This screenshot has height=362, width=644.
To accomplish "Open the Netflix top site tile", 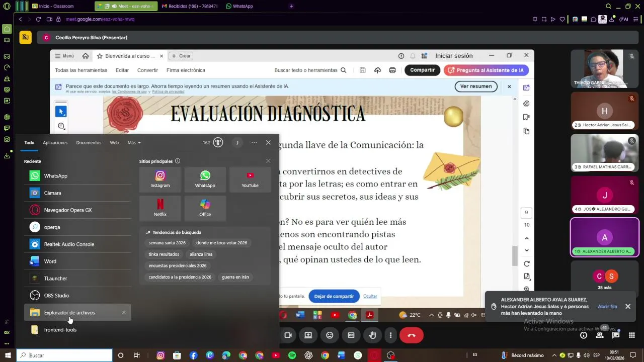I will 160,208.
